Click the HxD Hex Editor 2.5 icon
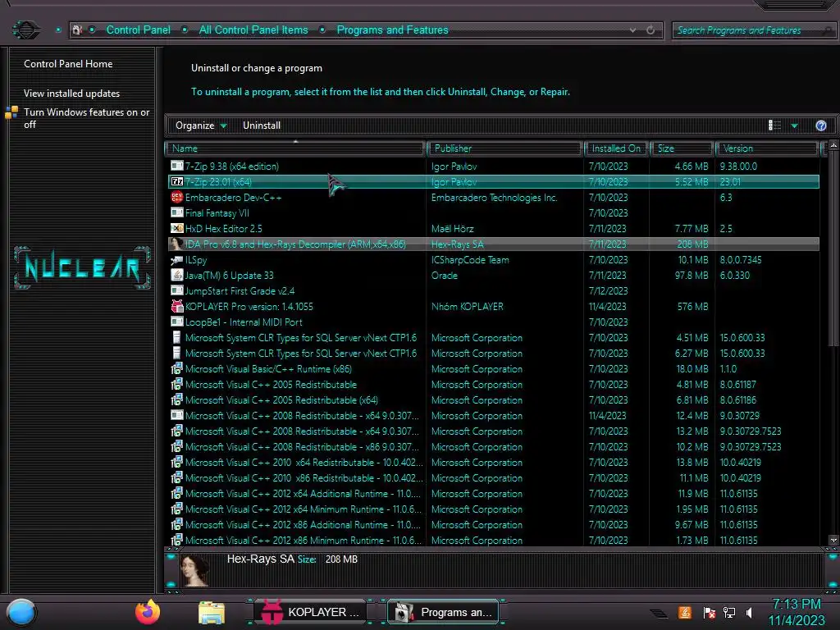The image size is (840, 630). point(177,228)
